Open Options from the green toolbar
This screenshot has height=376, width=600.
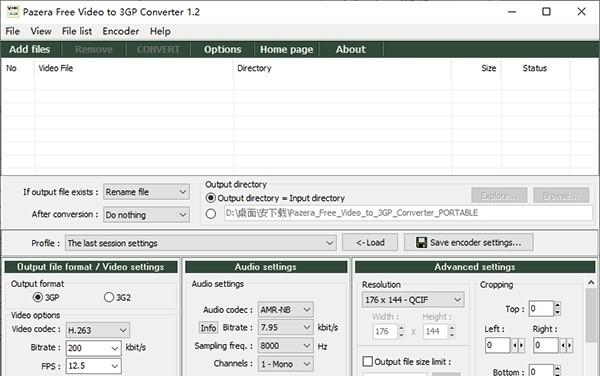click(x=222, y=49)
